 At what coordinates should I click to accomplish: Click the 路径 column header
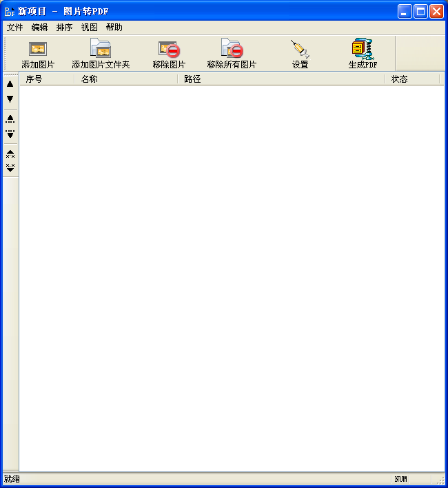(x=281, y=79)
